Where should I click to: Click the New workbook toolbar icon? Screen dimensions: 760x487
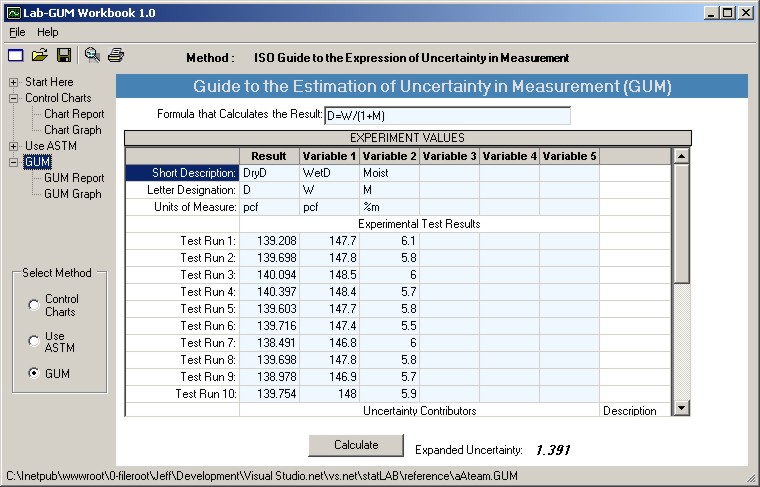point(16,55)
